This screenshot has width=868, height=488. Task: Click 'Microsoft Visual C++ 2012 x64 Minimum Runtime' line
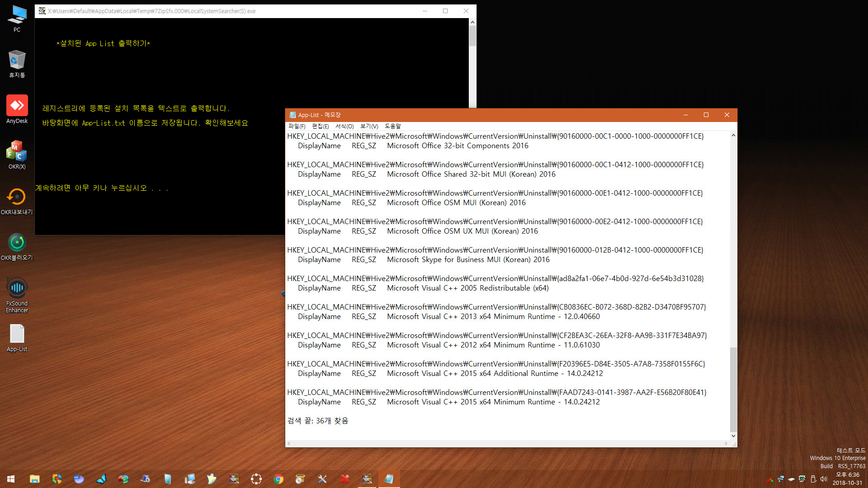pyautogui.click(x=493, y=345)
